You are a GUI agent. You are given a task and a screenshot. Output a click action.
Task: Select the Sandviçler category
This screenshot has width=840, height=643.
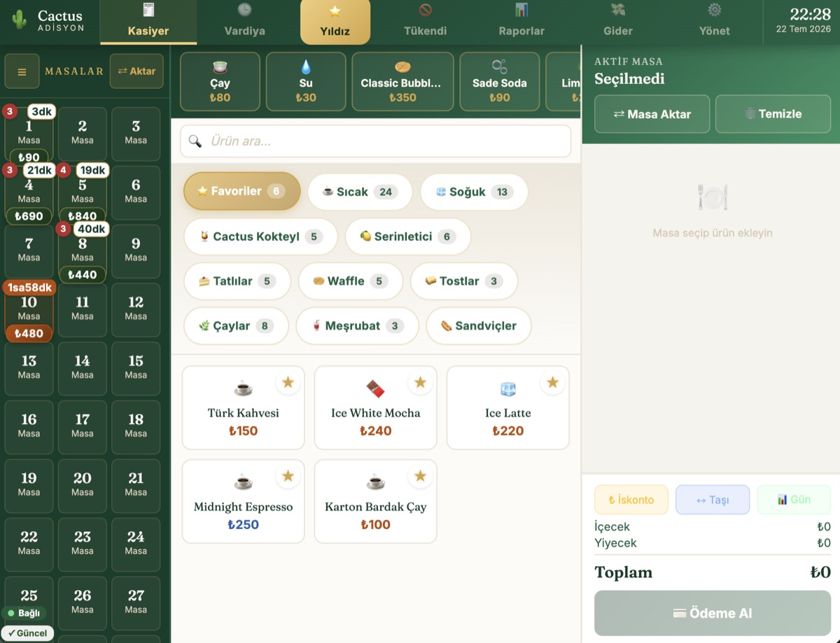coord(479,326)
